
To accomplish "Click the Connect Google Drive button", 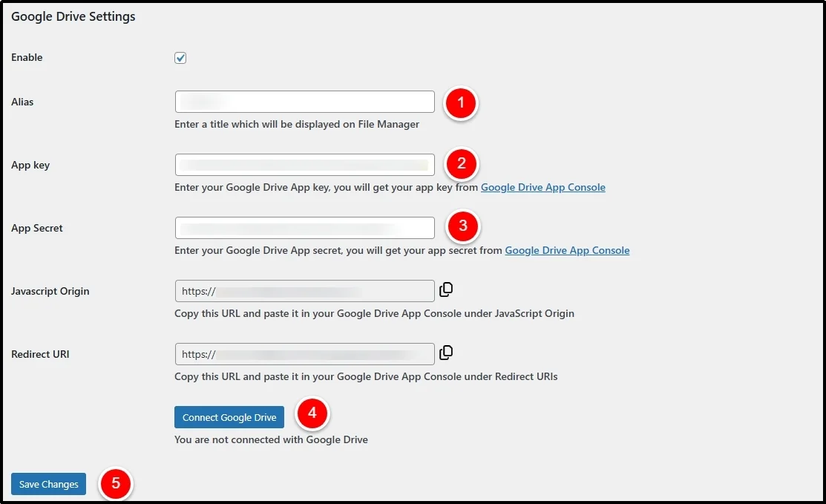I will (229, 417).
